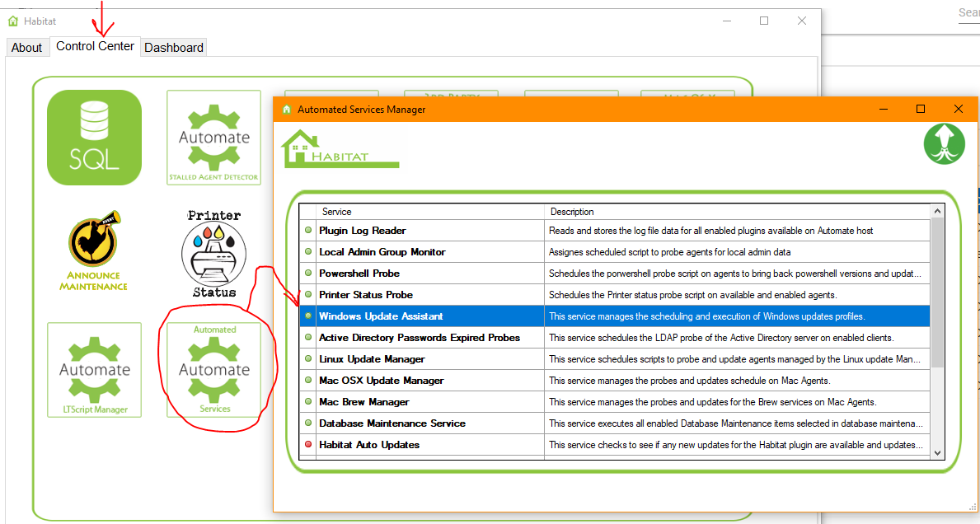Launch the Stalled Agent Detector icon

pyautogui.click(x=213, y=137)
